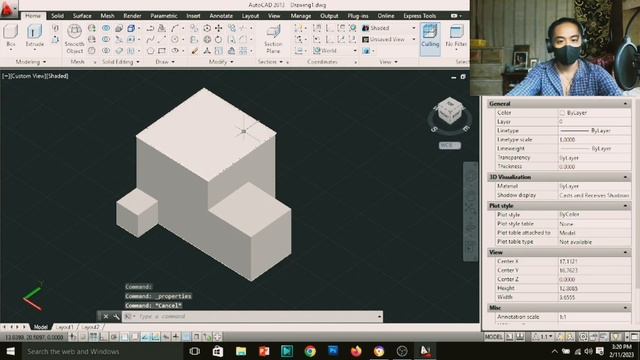640x360 pixels.
Task: Open the Plug-ins ribbon tab
Action: click(358, 16)
